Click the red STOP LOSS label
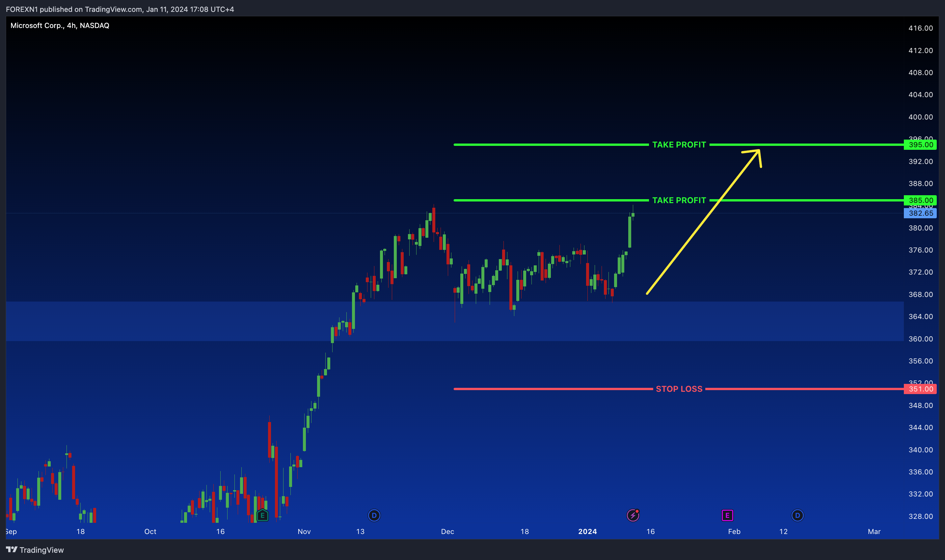The image size is (945, 560). (x=679, y=389)
